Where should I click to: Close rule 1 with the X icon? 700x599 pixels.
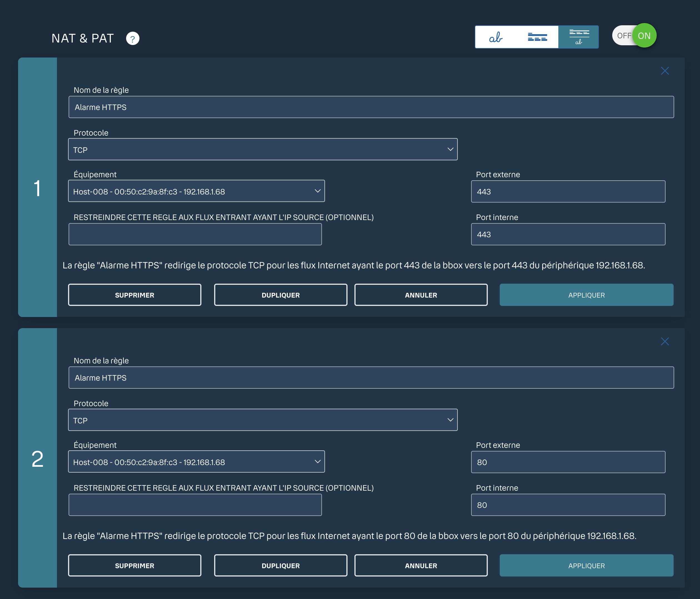tap(664, 71)
